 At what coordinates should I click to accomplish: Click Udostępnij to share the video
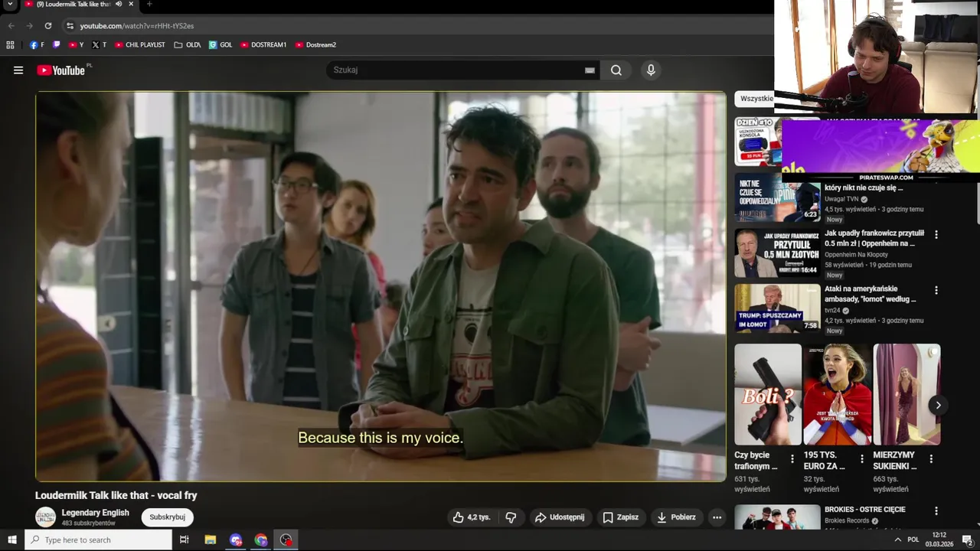(x=560, y=517)
